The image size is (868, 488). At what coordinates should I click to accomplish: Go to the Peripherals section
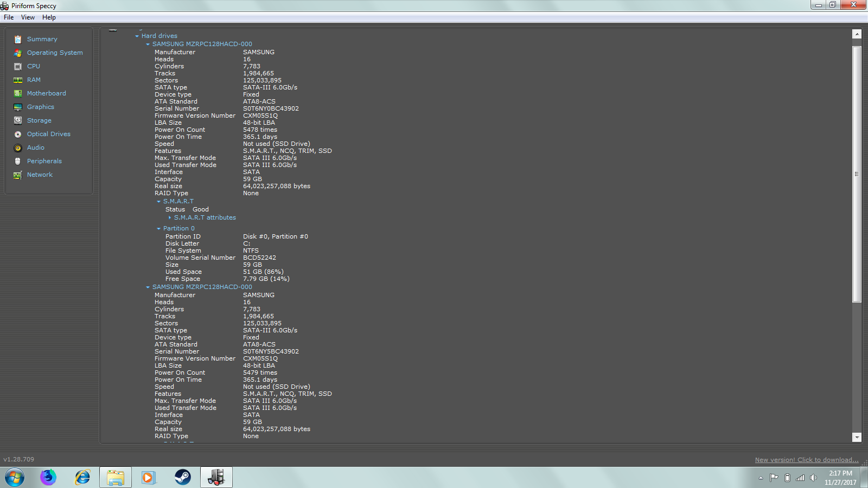click(44, 161)
